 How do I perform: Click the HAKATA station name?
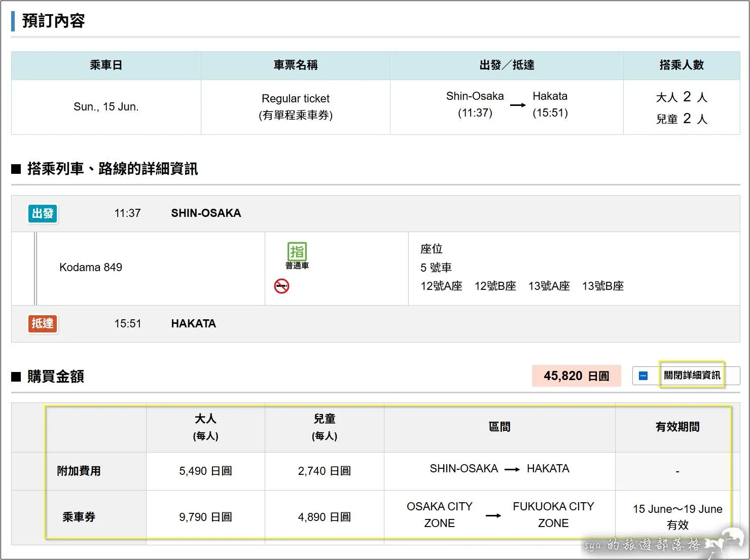(x=194, y=324)
